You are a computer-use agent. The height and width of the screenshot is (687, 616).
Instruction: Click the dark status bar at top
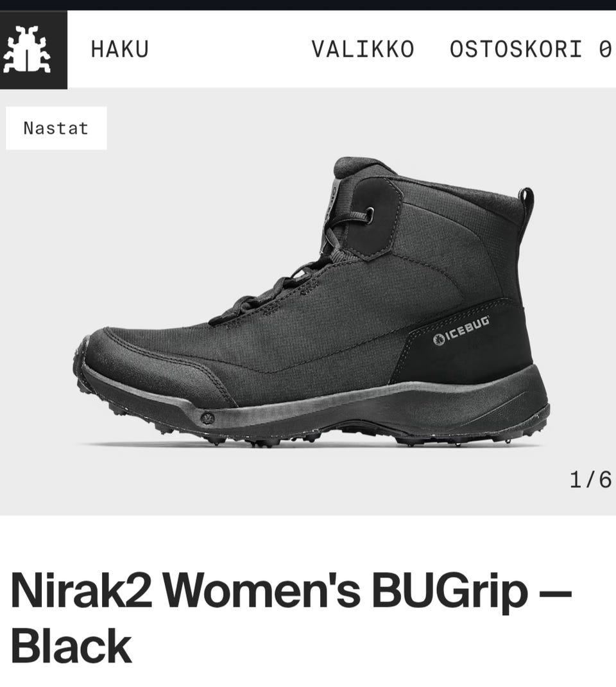point(308,5)
